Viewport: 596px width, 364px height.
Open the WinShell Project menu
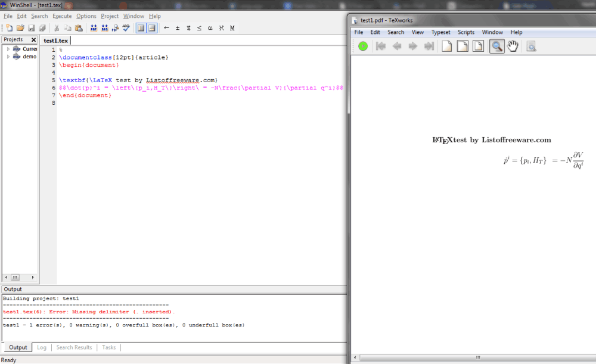(110, 16)
